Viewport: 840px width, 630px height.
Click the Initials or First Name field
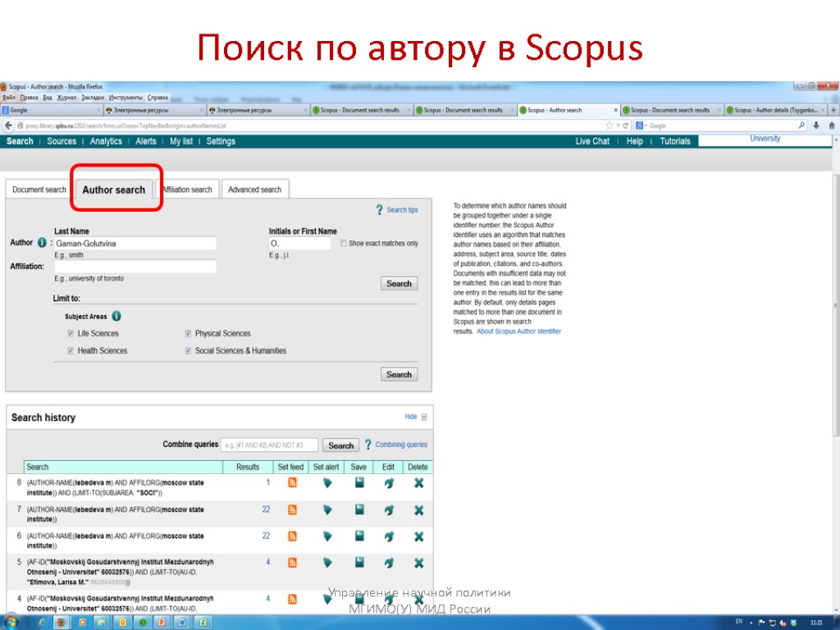(299, 243)
